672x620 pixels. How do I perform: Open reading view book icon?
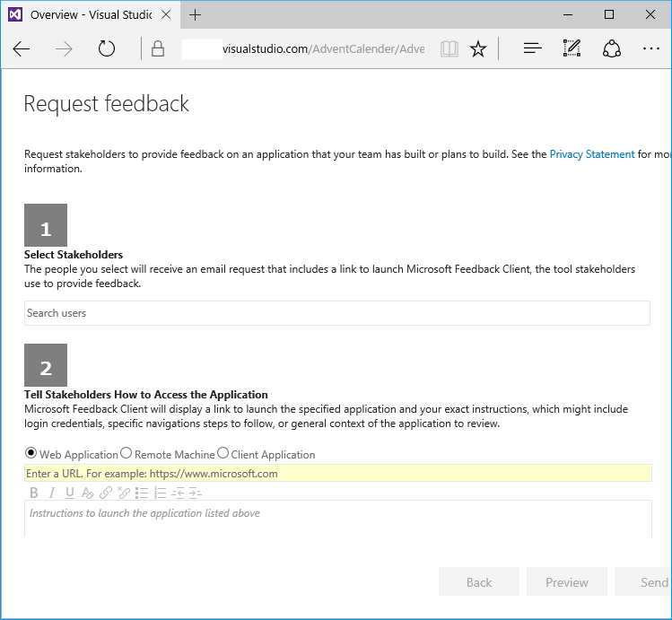449,48
